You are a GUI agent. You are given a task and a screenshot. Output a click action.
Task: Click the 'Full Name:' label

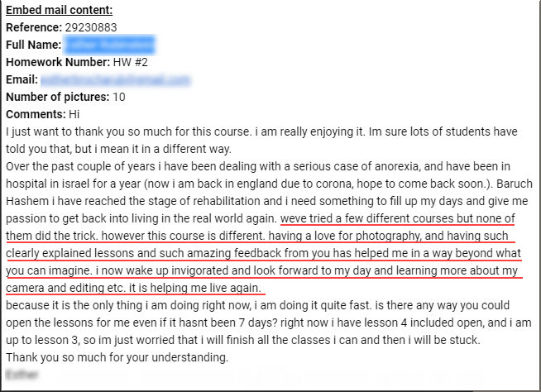tap(33, 45)
